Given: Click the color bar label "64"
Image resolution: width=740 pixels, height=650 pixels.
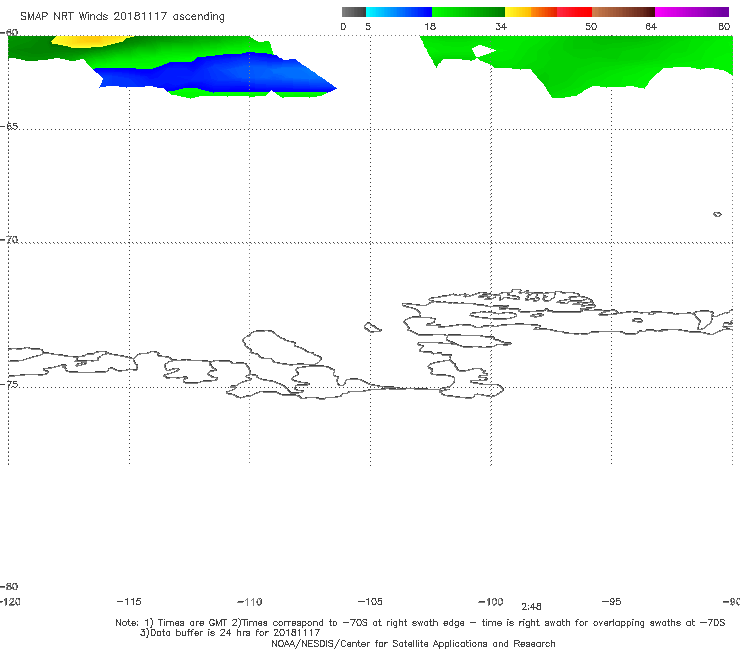Looking at the screenshot, I should 651,27.
